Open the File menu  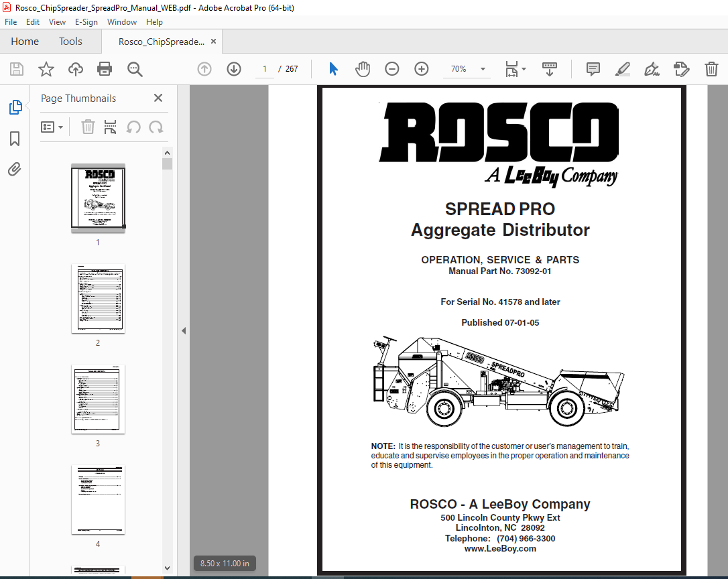coord(11,22)
